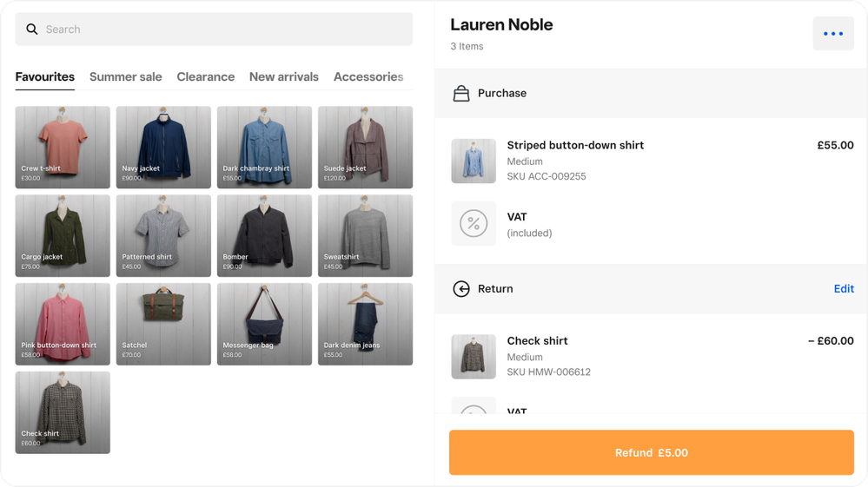Click the VAT percent icon under Purchase
The height and width of the screenshot is (487, 868).
pos(474,224)
